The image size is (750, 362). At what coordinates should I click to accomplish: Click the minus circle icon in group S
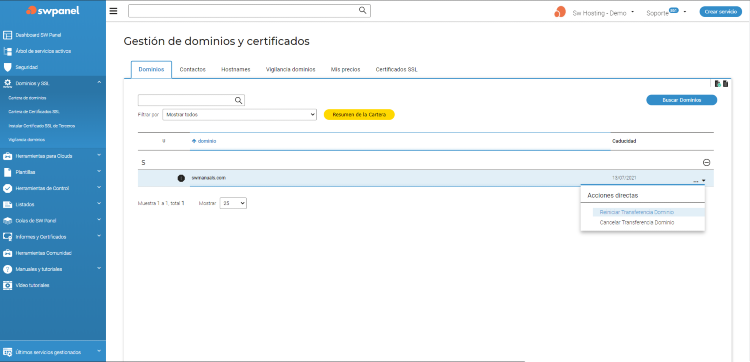[706, 163]
